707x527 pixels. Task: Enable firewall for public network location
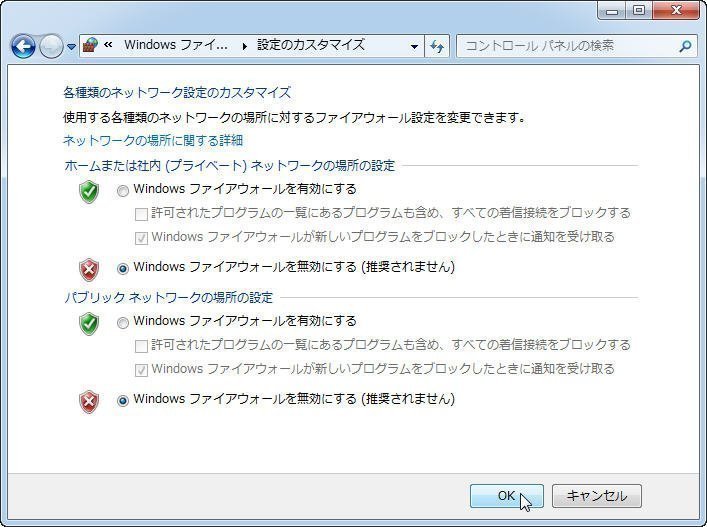(123, 323)
